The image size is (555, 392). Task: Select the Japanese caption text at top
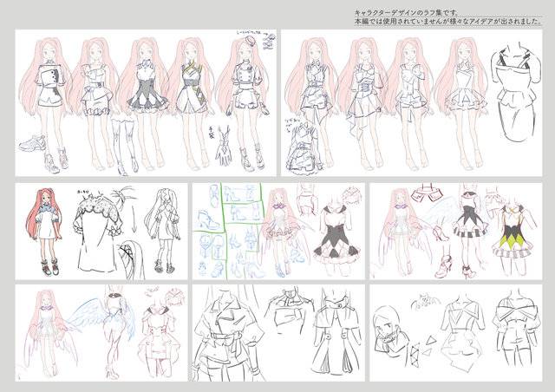(448, 17)
